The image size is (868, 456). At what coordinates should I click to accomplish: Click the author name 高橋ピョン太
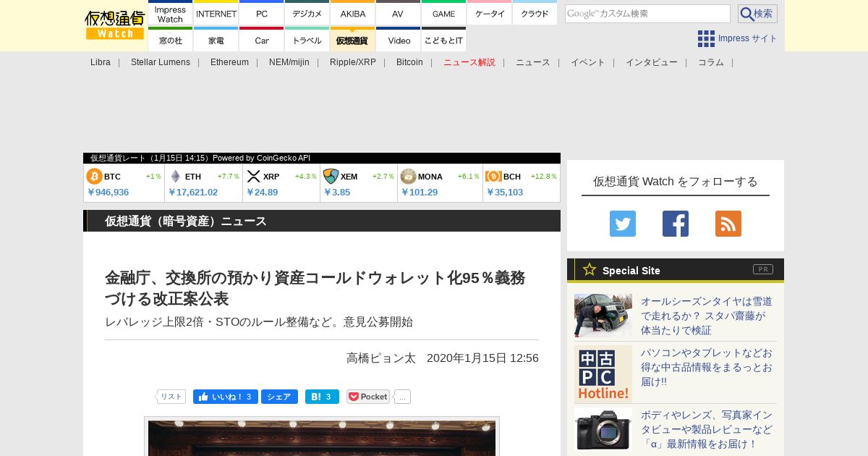point(381,358)
